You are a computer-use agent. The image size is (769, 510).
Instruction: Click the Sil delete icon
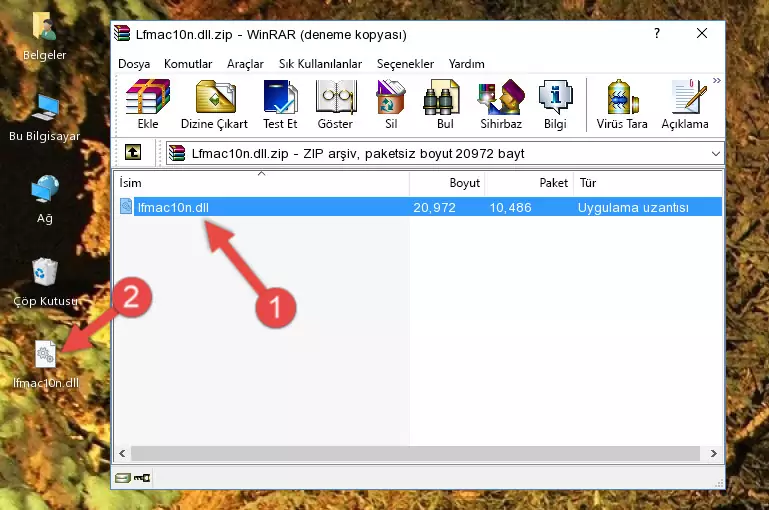click(x=391, y=104)
